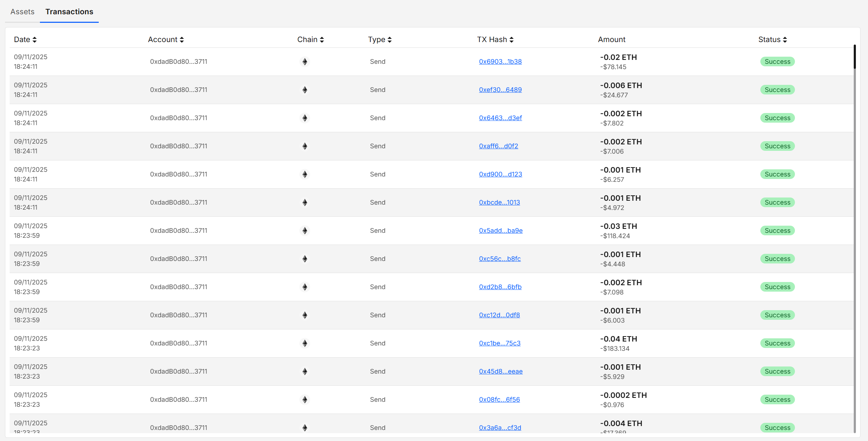Click the Ethereum icon beside transaction 0xef30...6489
868x441 pixels.
pyautogui.click(x=304, y=89)
